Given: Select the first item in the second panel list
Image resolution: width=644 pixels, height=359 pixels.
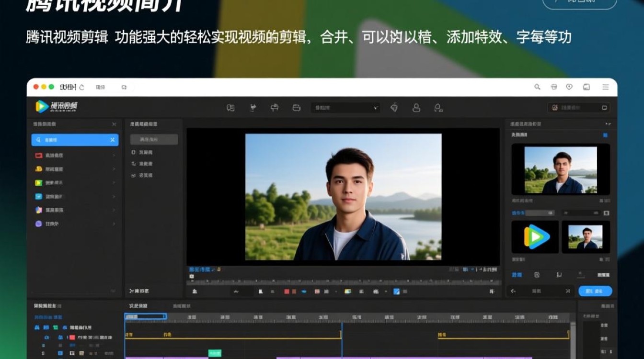Looking at the screenshot, I should coord(142,152).
